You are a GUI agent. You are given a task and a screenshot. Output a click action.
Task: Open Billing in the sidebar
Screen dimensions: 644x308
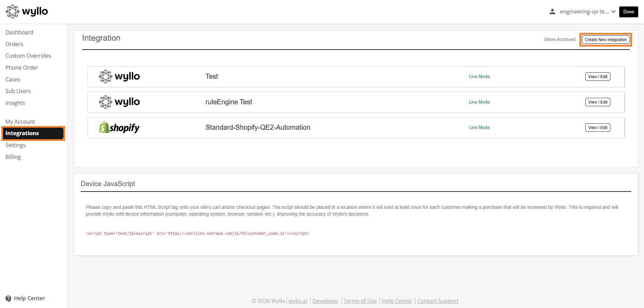13,157
